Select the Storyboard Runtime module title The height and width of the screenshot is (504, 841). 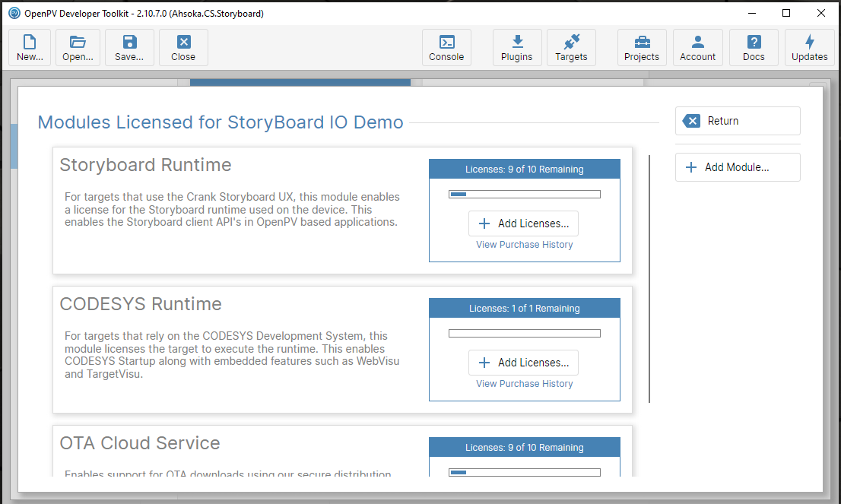[145, 165]
